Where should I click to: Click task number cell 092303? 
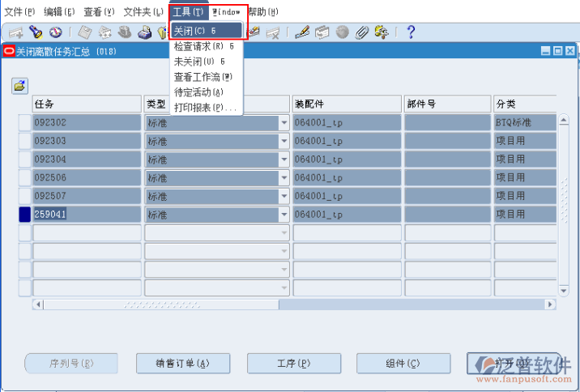[x=87, y=141]
